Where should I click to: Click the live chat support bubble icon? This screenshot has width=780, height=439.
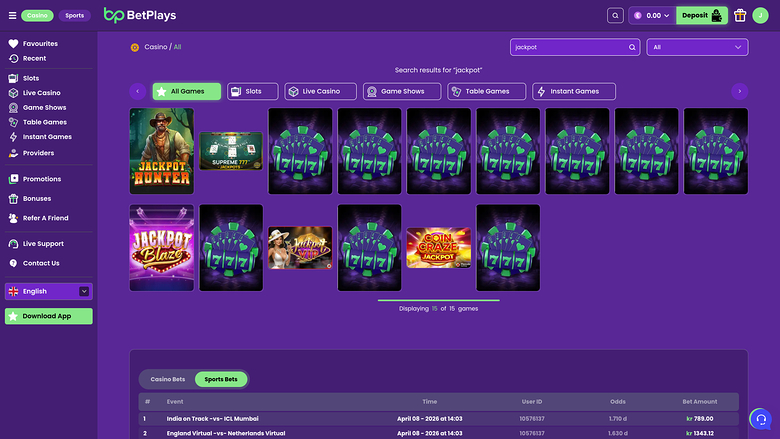tap(761, 419)
